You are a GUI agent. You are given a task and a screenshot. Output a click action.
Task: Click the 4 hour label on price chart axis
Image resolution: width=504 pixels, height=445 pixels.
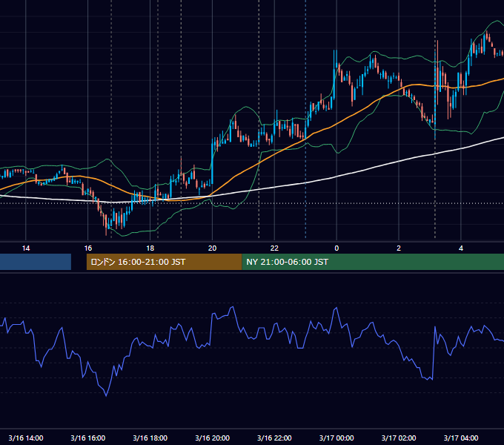461,248
